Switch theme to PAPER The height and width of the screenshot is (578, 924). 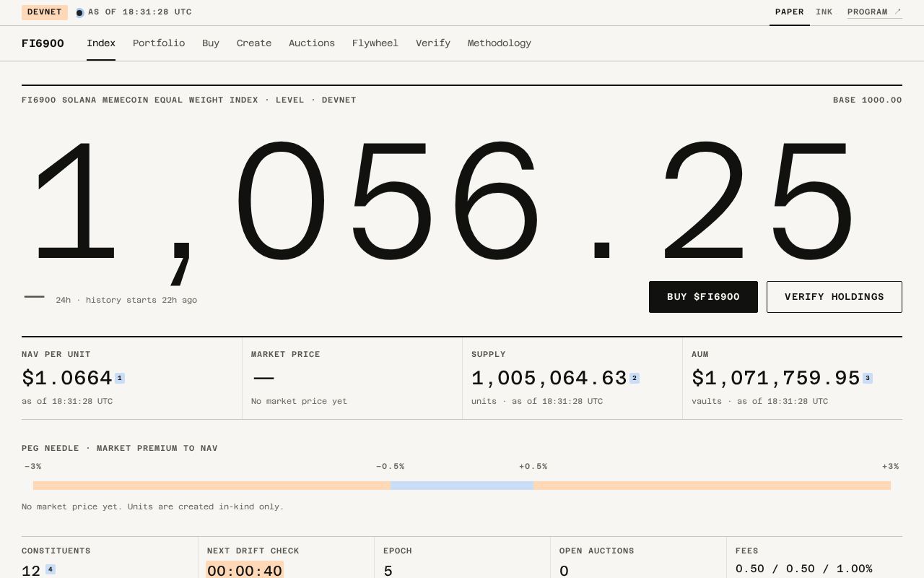(789, 12)
